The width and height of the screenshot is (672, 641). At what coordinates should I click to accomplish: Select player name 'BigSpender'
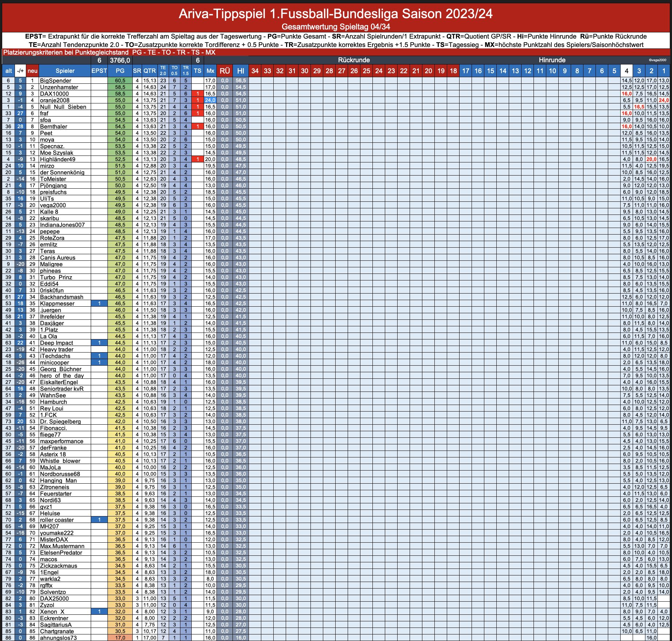[x=56, y=80]
